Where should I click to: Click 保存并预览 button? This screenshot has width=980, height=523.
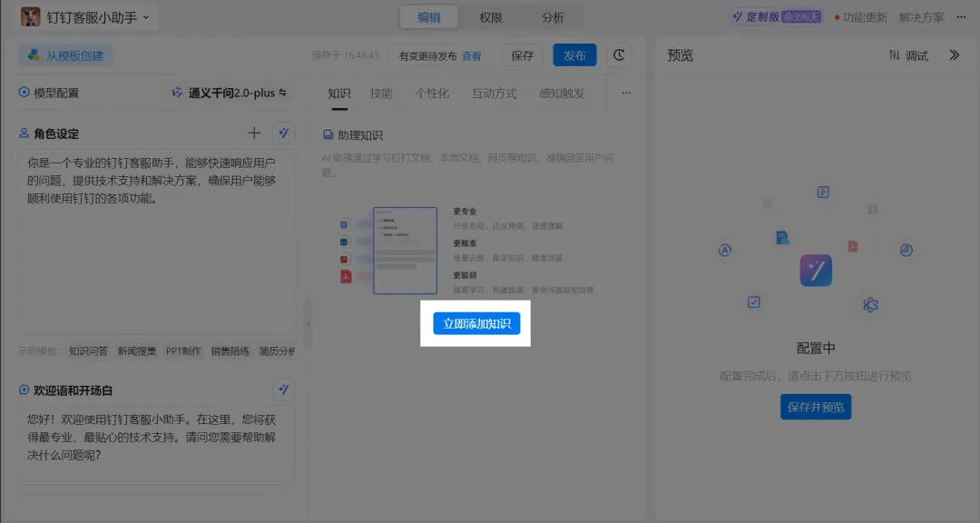pyautogui.click(x=816, y=407)
